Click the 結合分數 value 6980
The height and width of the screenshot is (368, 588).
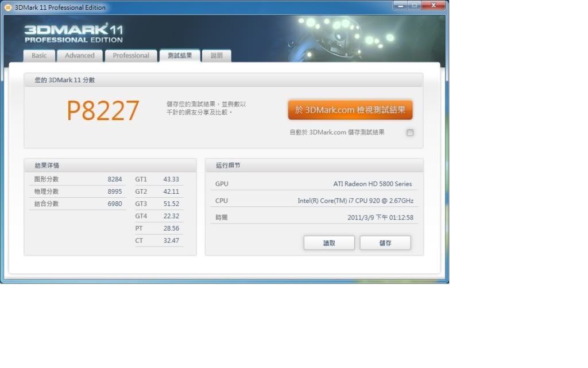point(114,204)
